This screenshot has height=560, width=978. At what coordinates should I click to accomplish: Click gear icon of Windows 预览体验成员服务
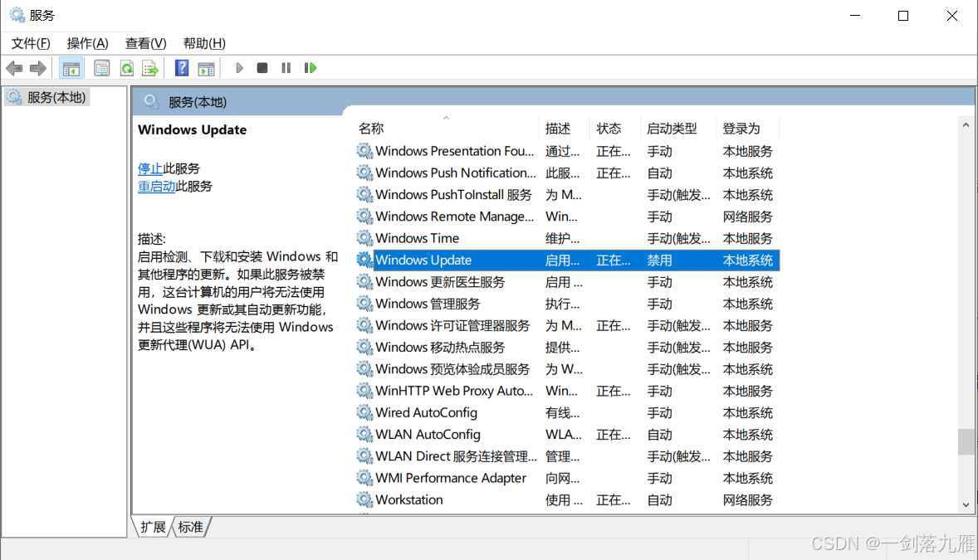pos(364,369)
